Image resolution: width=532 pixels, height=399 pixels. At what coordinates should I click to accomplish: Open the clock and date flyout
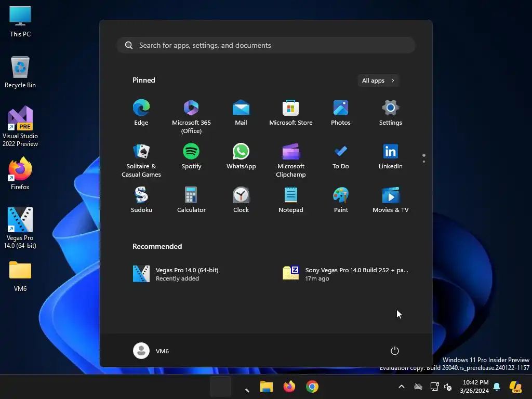click(x=475, y=387)
